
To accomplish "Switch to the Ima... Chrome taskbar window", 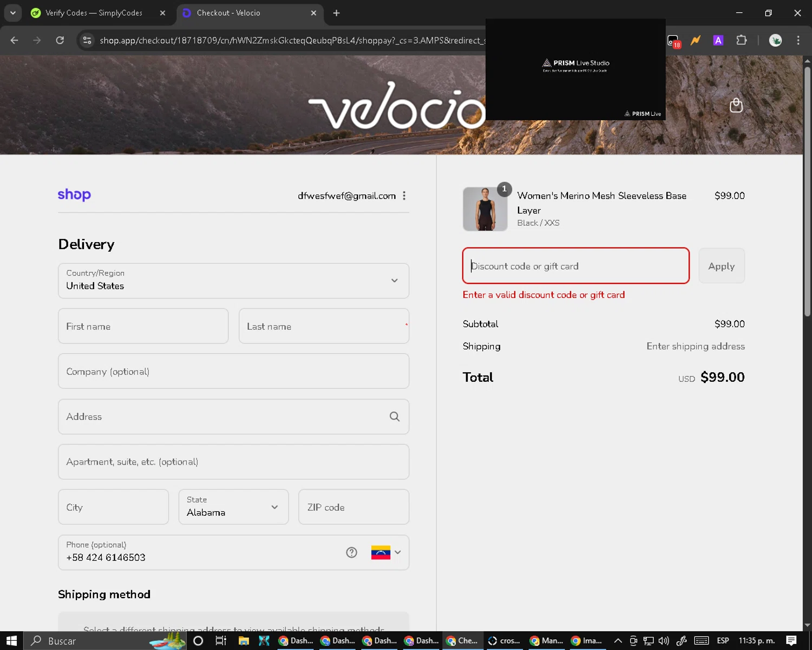I will point(588,641).
